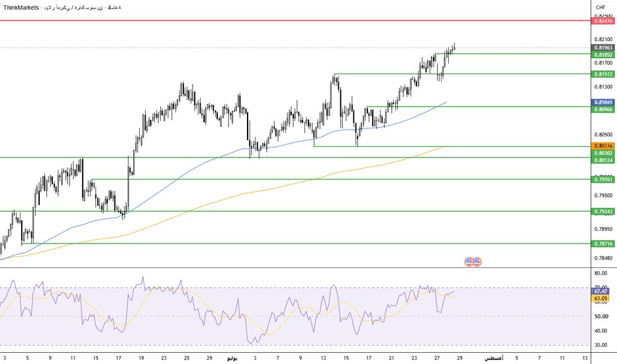
Task: Click the أغسطس month label on time axis
Action: pos(493,358)
